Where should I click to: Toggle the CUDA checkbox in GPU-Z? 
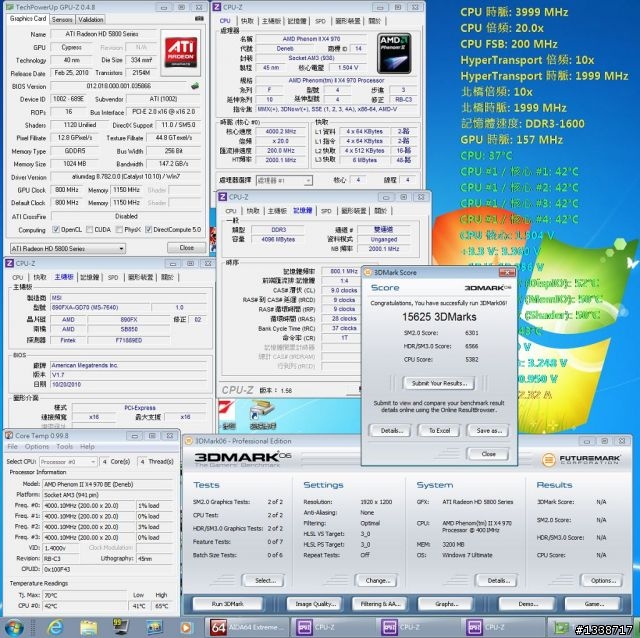pos(89,229)
